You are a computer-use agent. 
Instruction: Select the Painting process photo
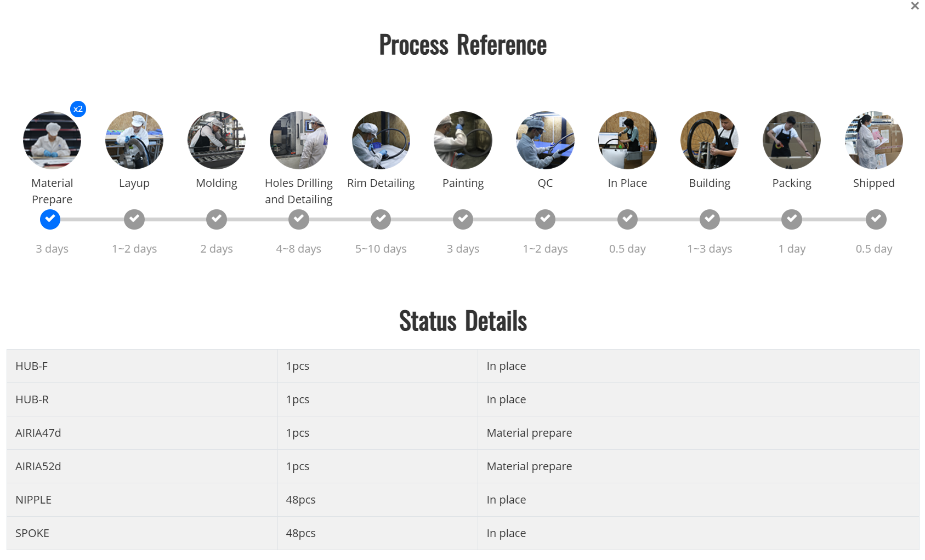pos(463,140)
